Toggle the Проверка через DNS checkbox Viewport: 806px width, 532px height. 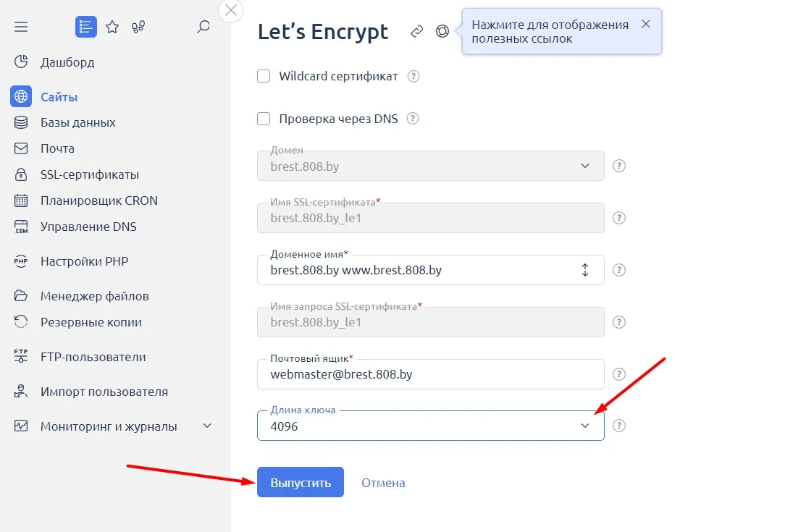pos(264,119)
